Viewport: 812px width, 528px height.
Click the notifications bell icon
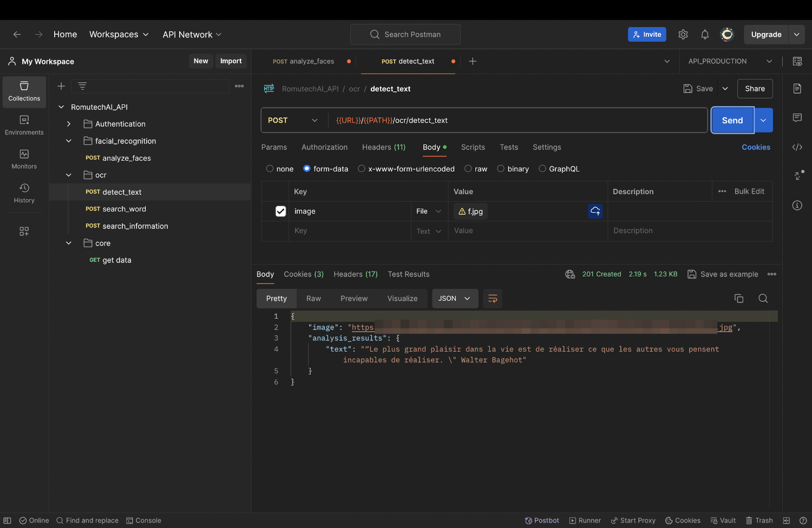coord(705,35)
